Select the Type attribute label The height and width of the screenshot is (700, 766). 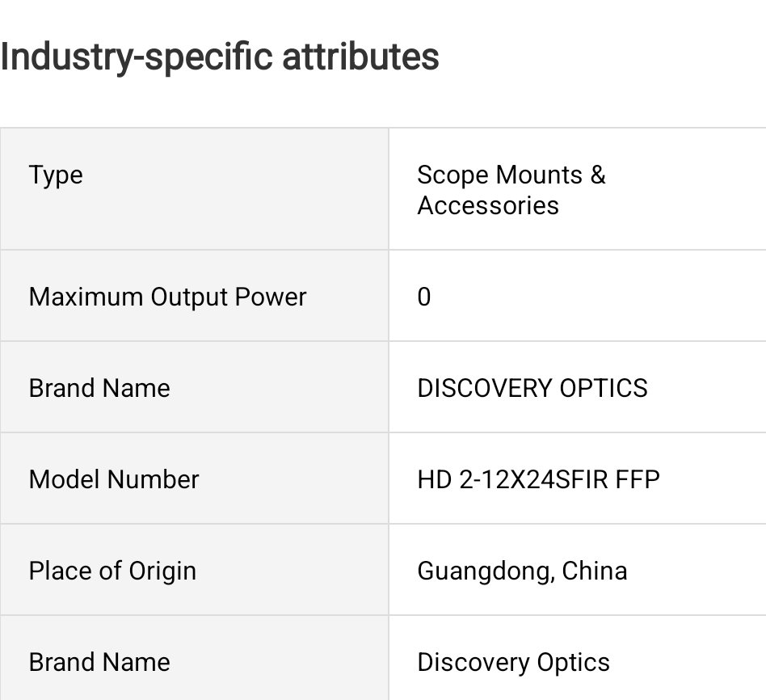(x=56, y=176)
